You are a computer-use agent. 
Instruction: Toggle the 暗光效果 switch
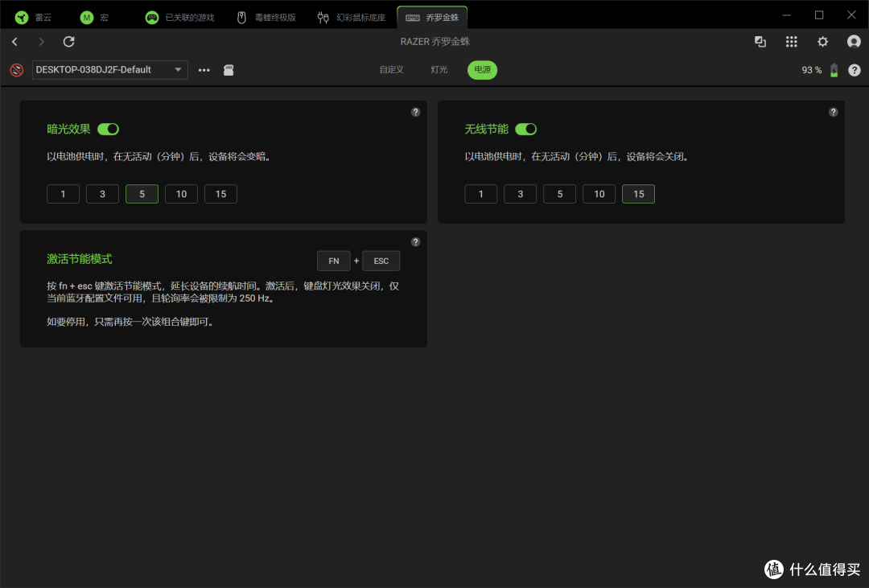pos(108,130)
